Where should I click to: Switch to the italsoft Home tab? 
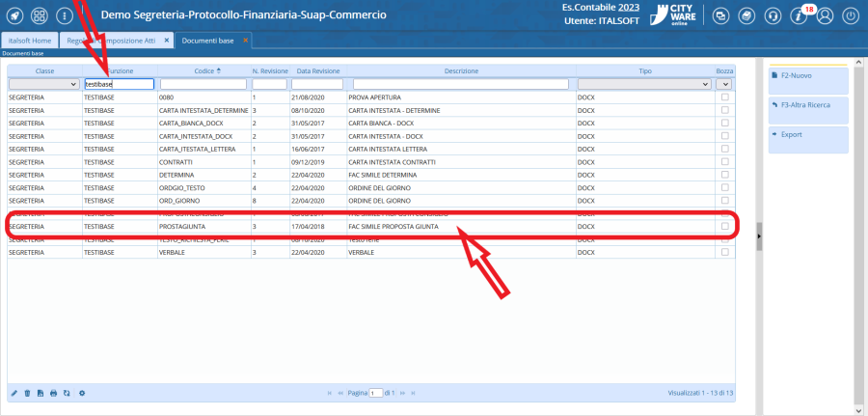tap(29, 41)
